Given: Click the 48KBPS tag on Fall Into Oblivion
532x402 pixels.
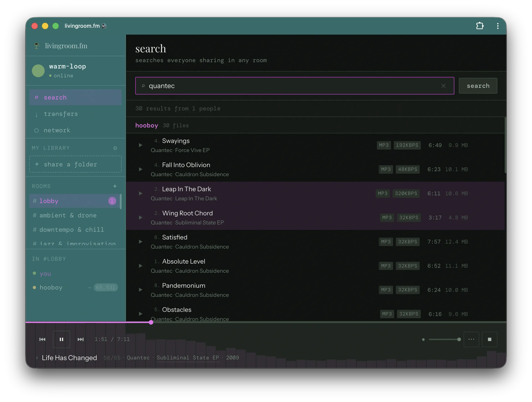Looking at the screenshot, I should [x=408, y=169].
